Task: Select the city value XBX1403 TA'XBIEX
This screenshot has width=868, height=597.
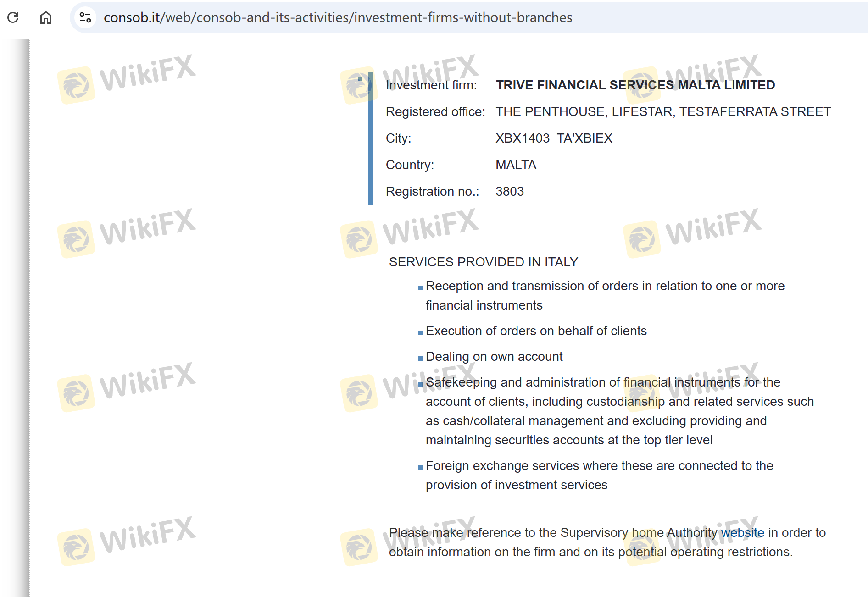Action: (554, 138)
